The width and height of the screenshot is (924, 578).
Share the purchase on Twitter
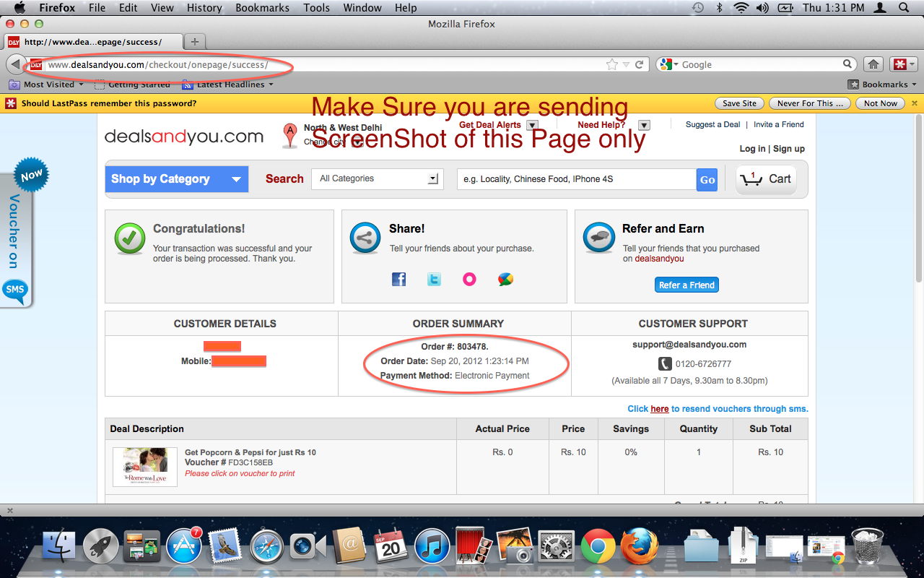pos(434,279)
